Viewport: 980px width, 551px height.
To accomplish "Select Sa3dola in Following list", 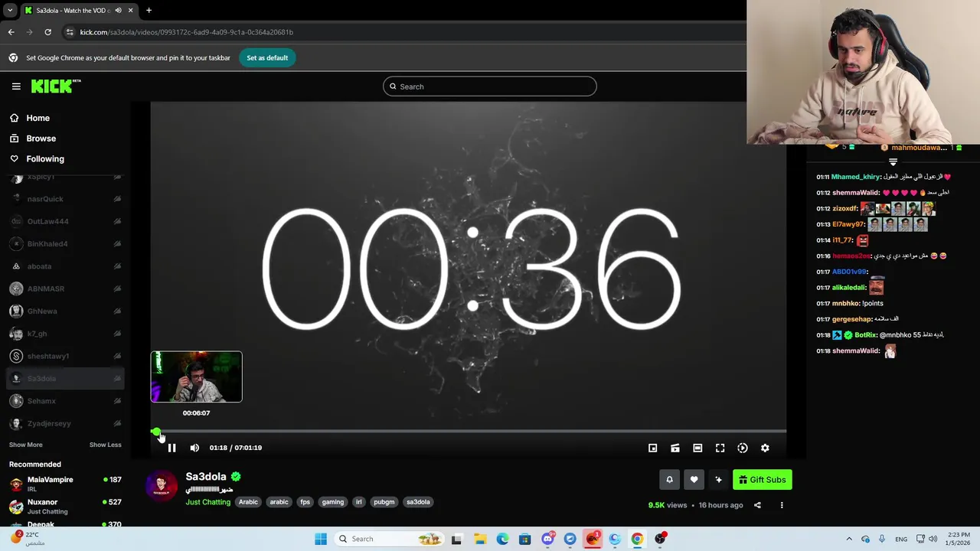I will (65, 378).
